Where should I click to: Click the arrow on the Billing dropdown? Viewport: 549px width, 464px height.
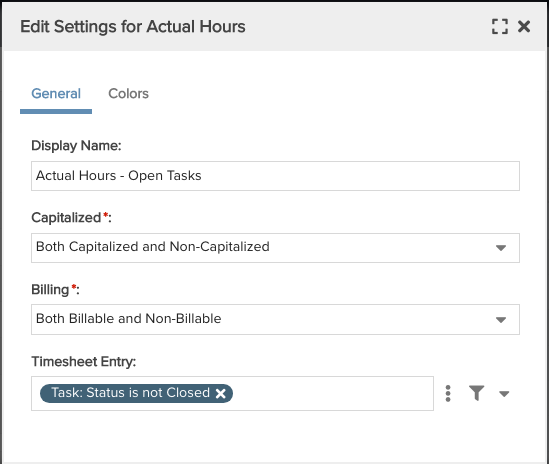501,320
